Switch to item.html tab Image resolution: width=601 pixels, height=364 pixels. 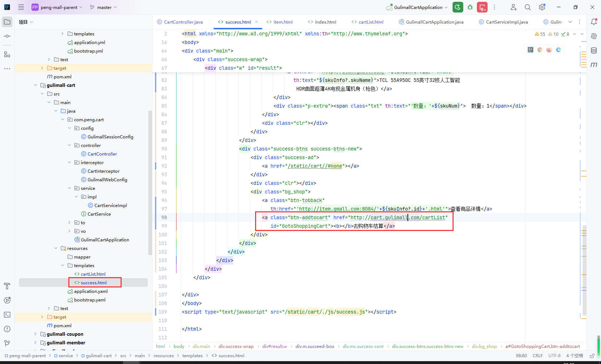(279, 22)
